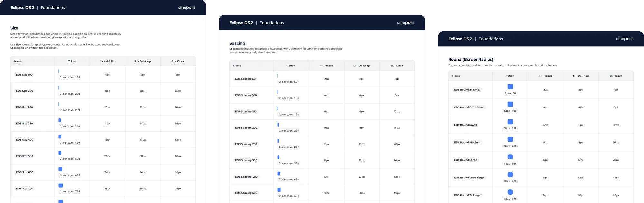The width and height of the screenshot is (644, 203).
Task: Click the blue preview above Dimension 500 in Spacing table
Action: coord(279,190)
